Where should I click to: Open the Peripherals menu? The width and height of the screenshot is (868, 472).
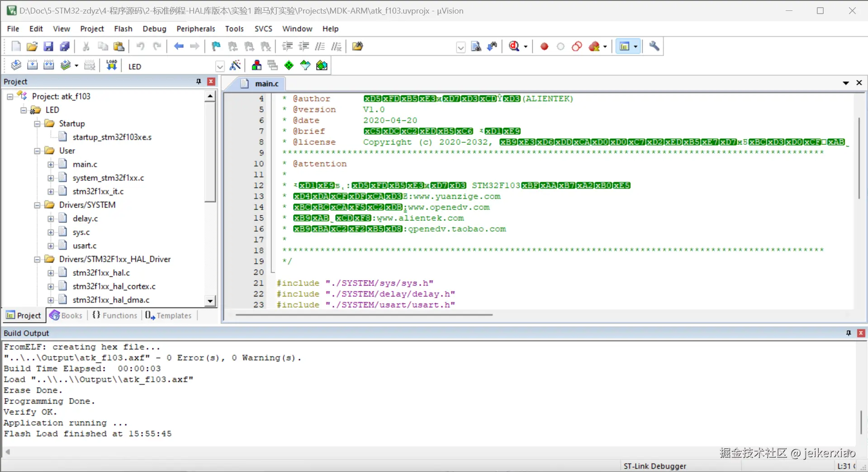pyautogui.click(x=195, y=28)
